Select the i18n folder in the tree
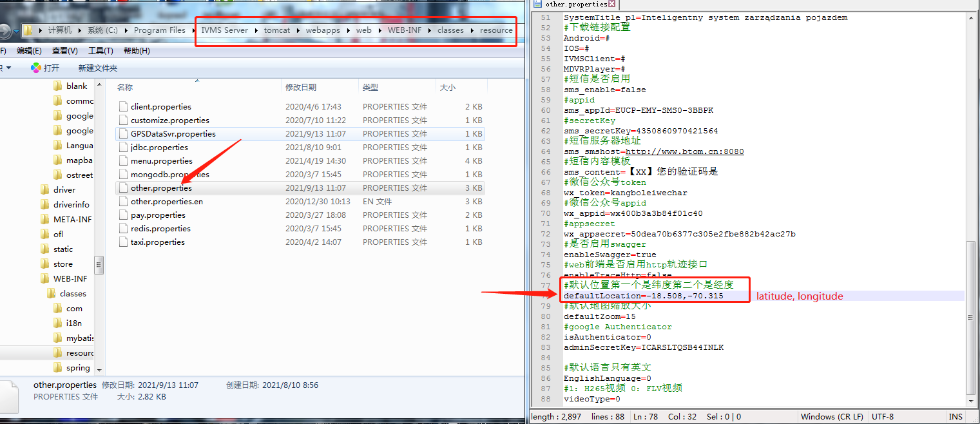Viewport: 980px width, 424px height. (68, 323)
